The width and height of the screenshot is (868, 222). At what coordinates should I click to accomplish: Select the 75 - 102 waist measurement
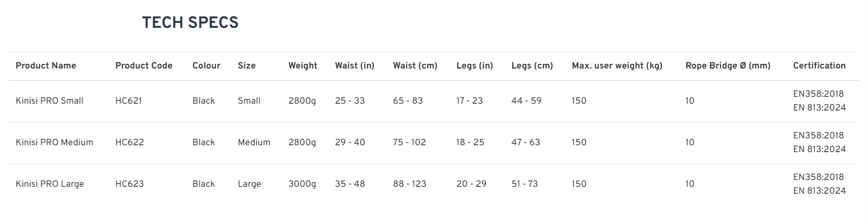coord(409,143)
